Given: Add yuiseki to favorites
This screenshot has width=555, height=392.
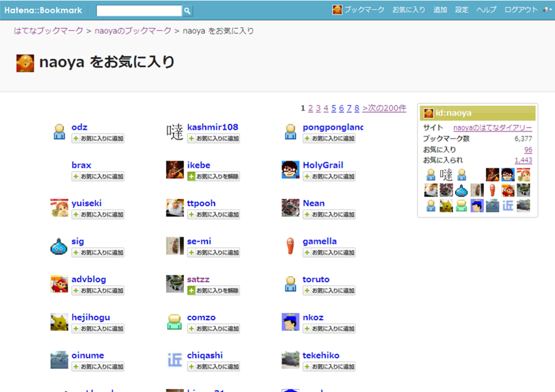Looking at the screenshot, I should [x=98, y=214].
